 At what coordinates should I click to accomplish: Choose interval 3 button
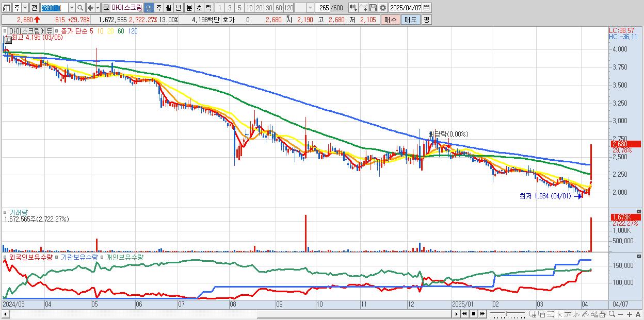[230, 8]
